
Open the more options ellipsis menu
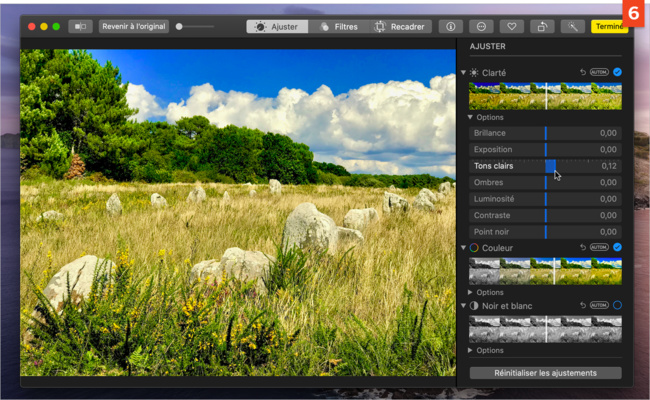pos(480,27)
